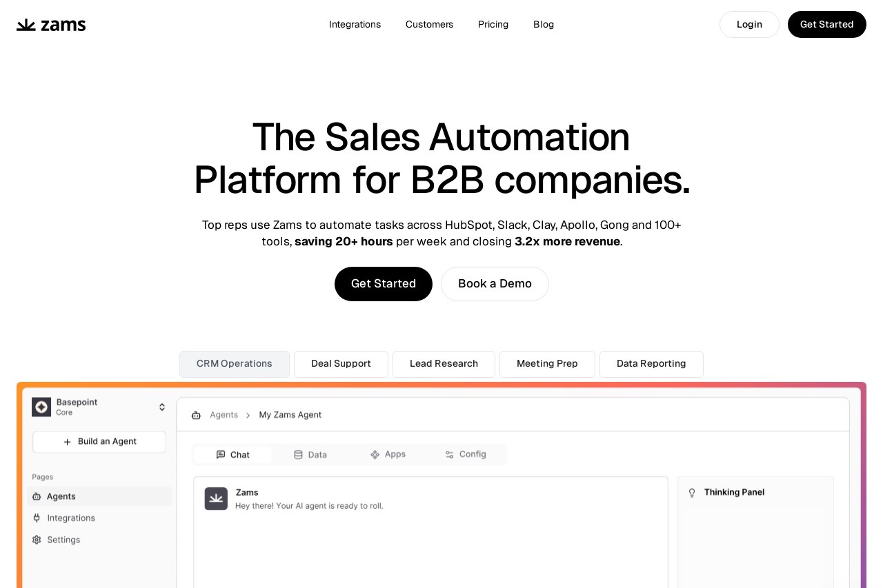This screenshot has height=588, width=883.
Task: Expand the Basepoint workspace switcher arrows
Action: (162, 407)
